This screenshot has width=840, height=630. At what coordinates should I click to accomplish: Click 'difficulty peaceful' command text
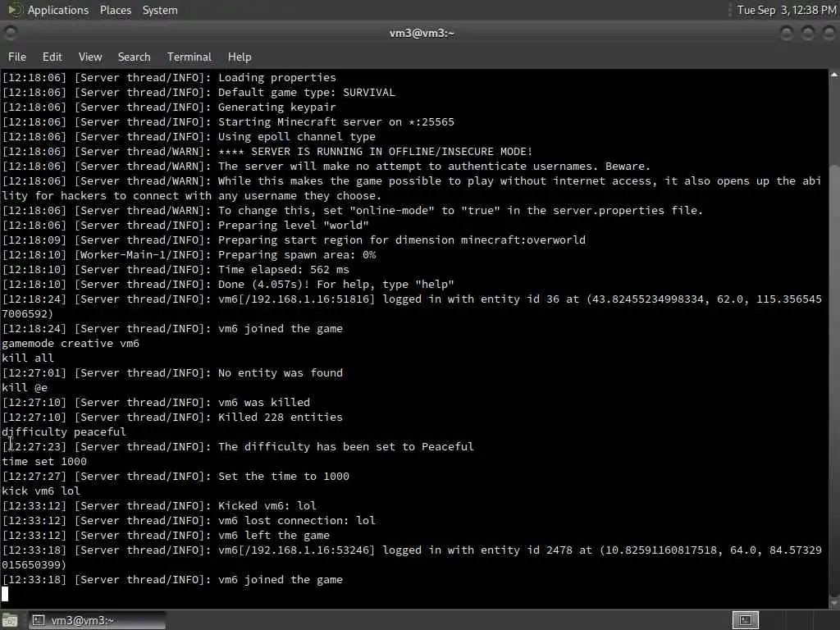pos(64,431)
